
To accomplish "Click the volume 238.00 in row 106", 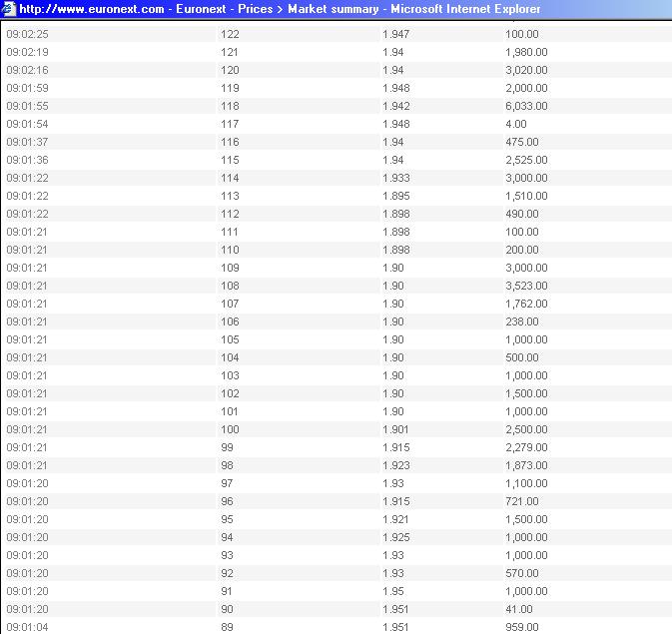I will [x=522, y=322].
